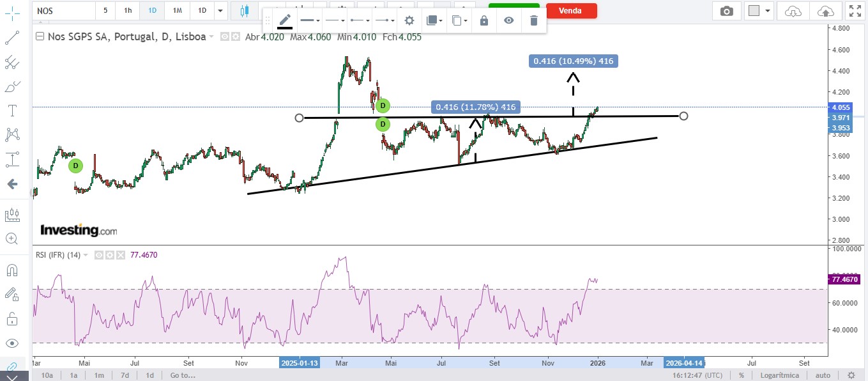Open the line right-end arrow dropdown
This screenshot has width=868, height=381.
pyautogui.click(x=385, y=21)
